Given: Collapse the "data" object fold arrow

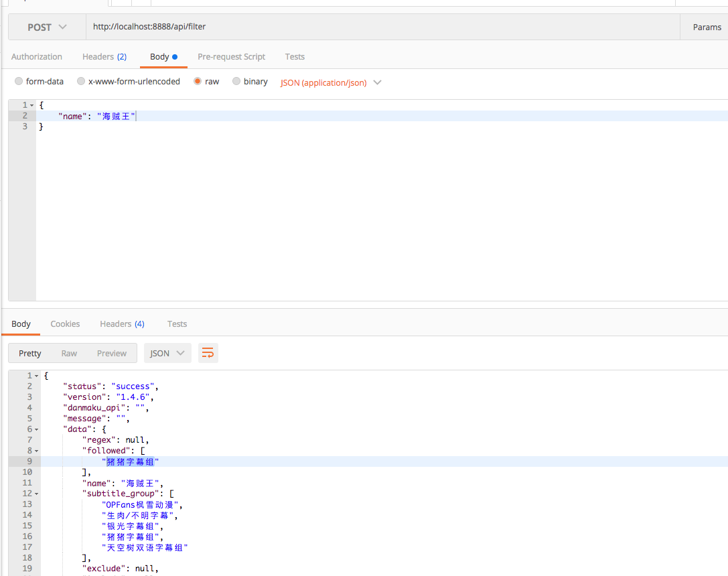Looking at the screenshot, I should (x=37, y=430).
